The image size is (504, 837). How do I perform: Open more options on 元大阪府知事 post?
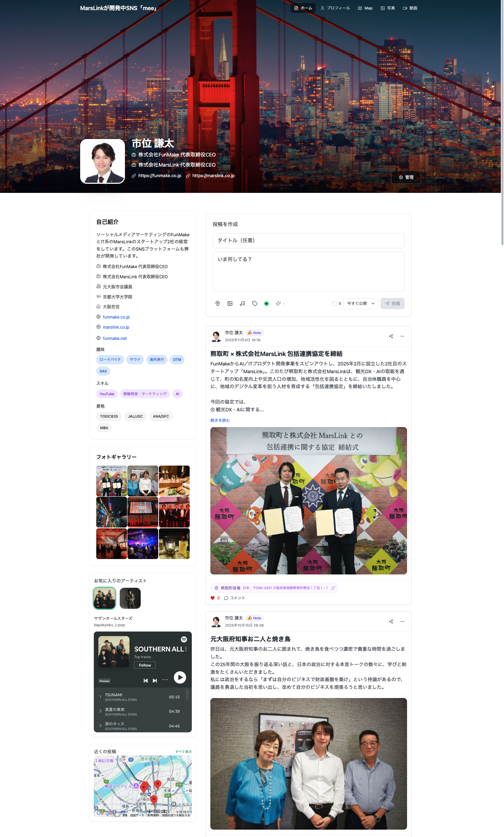pos(402,622)
